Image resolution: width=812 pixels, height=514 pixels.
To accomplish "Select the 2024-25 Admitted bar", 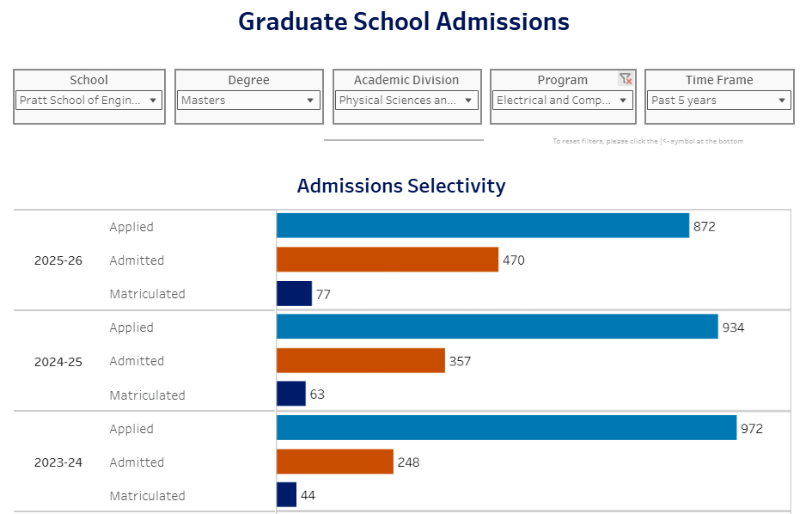I will [x=360, y=361].
